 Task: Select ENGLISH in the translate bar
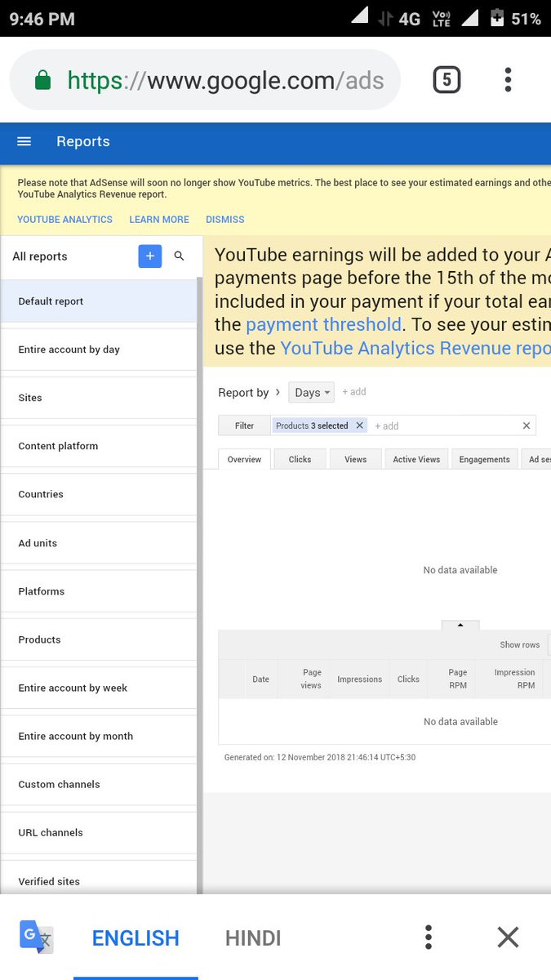coord(136,938)
